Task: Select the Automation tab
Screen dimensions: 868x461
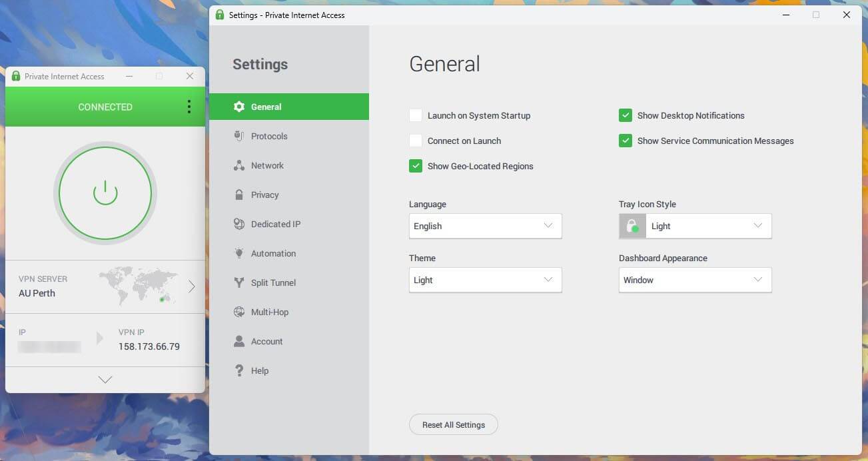Action: (289, 253)
